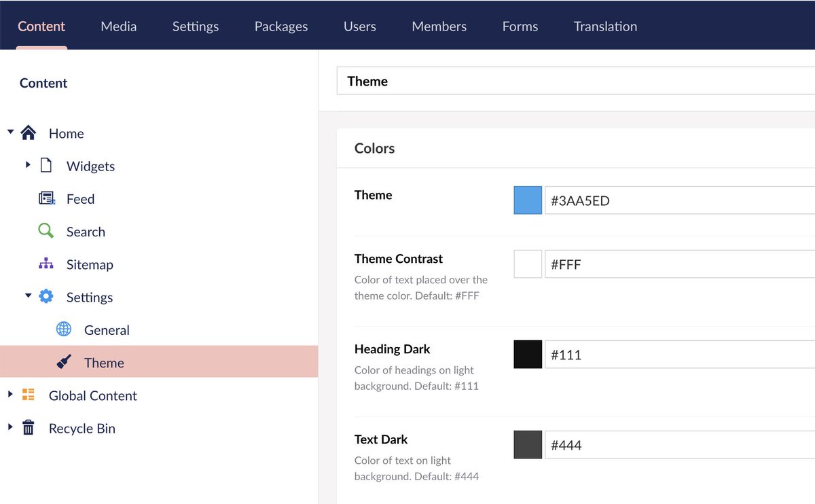The image size is (815, 504).
Task: Edit the Text Dark #444 field
Action: (x=680, y=445)
